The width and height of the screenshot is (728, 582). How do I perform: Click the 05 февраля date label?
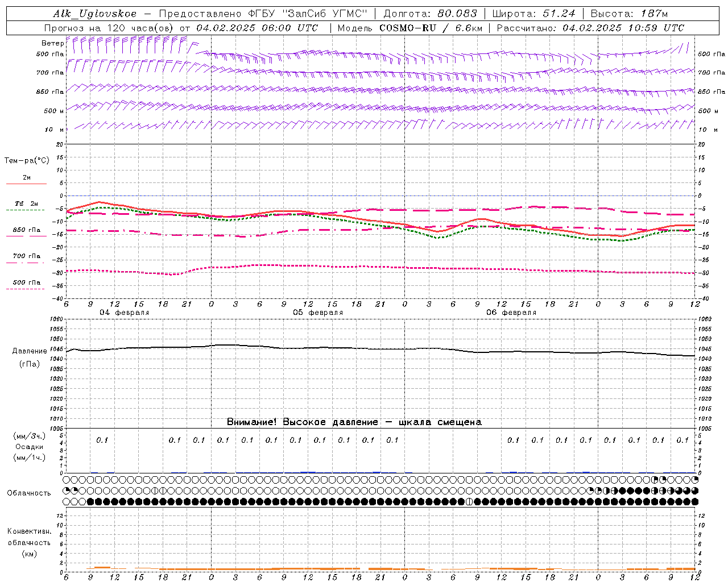click(318, 313)
